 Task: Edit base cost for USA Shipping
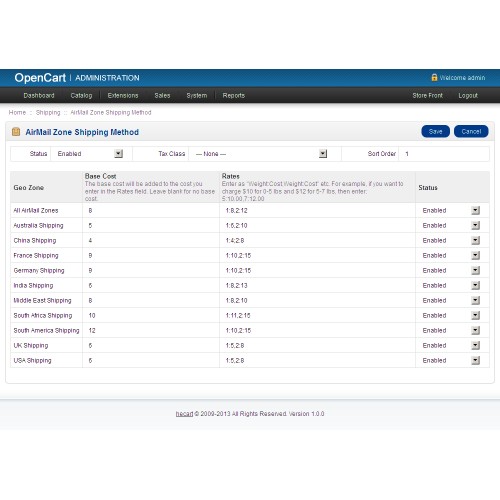click(151, 360)
